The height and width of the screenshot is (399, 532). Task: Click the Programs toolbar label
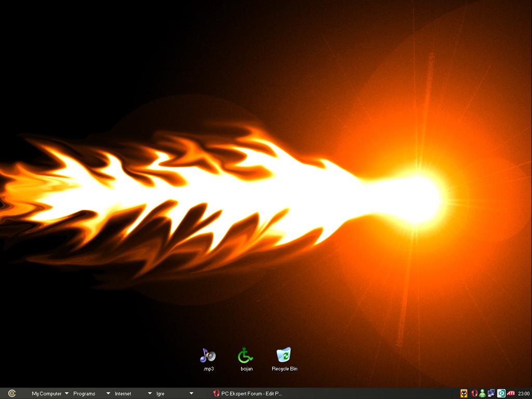pos(84,393)
